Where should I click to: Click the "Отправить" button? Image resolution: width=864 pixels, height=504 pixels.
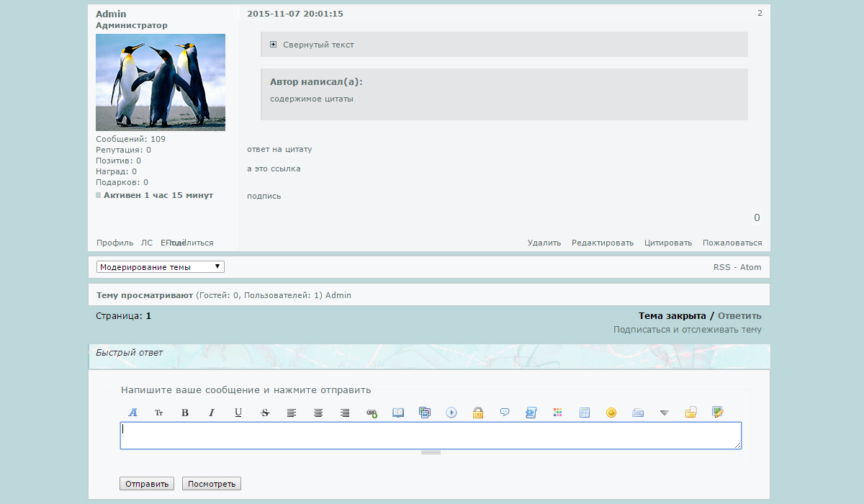(147, 484)
